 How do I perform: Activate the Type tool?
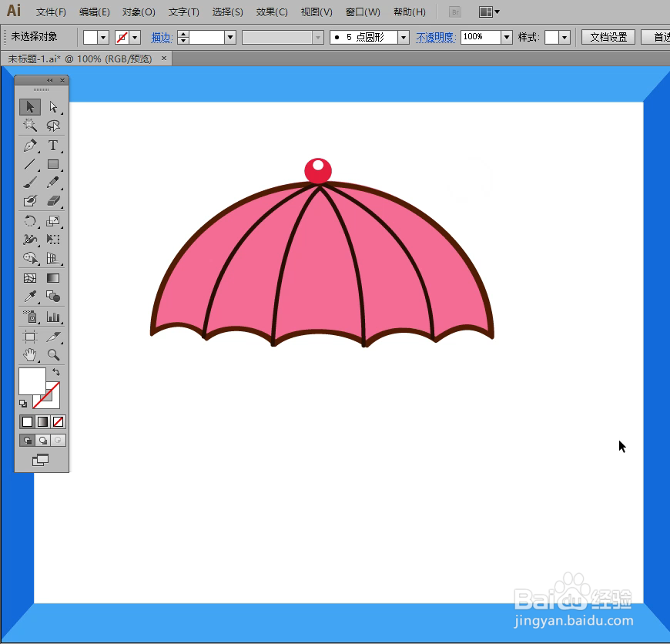click(53, 145)
